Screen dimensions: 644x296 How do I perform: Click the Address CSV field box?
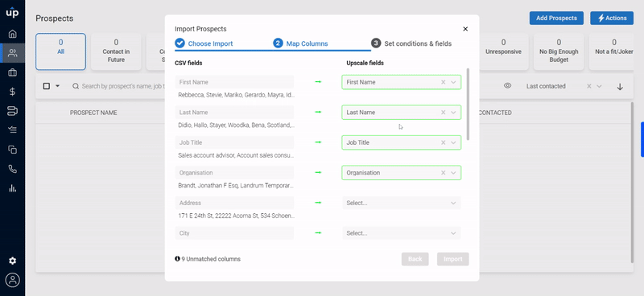[234, 203]
